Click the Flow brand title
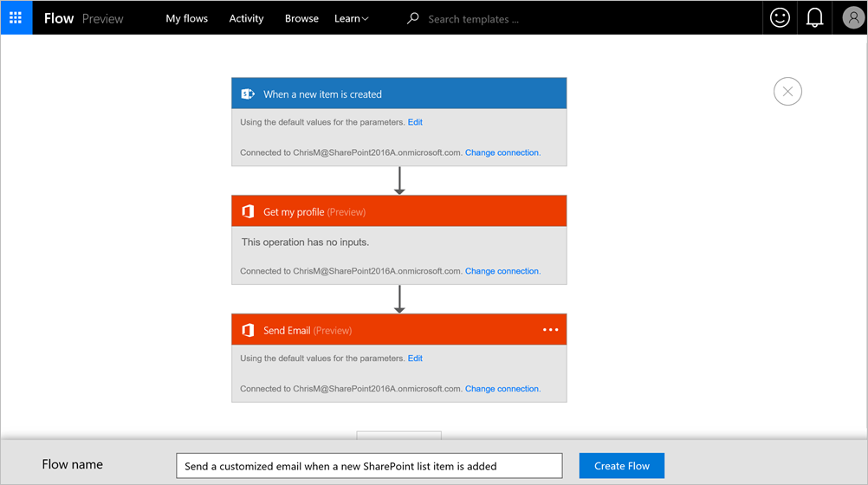 tap(59, 18)
